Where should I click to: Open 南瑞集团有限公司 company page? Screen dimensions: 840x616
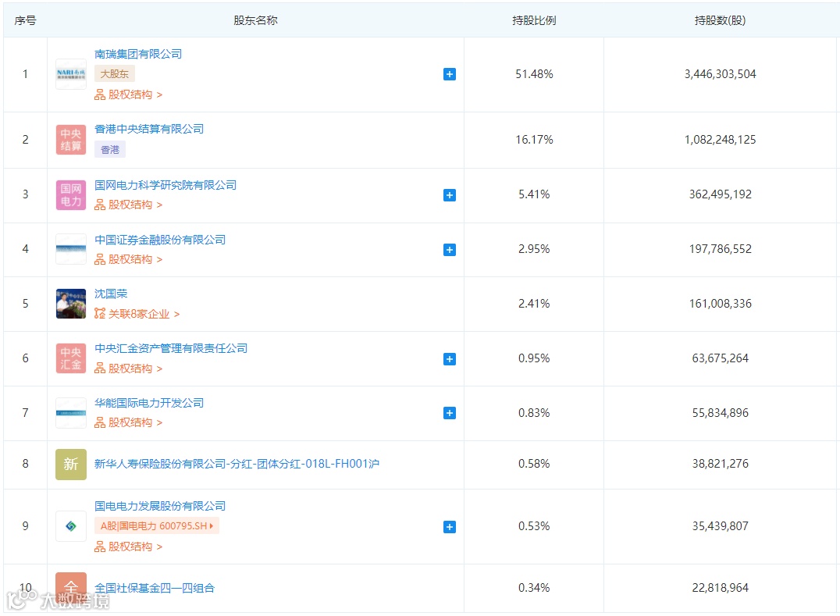coord(138,54)
